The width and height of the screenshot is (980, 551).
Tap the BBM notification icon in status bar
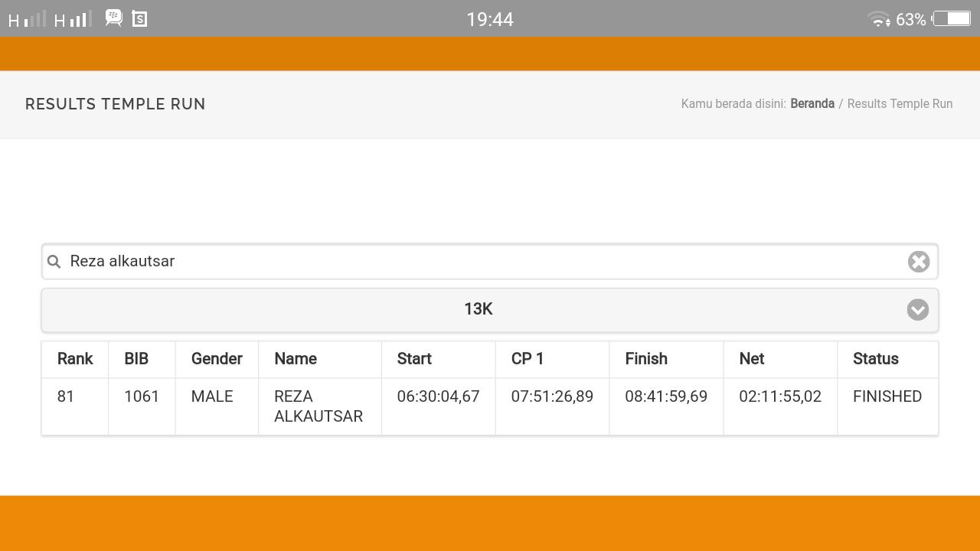pos(113,18)
